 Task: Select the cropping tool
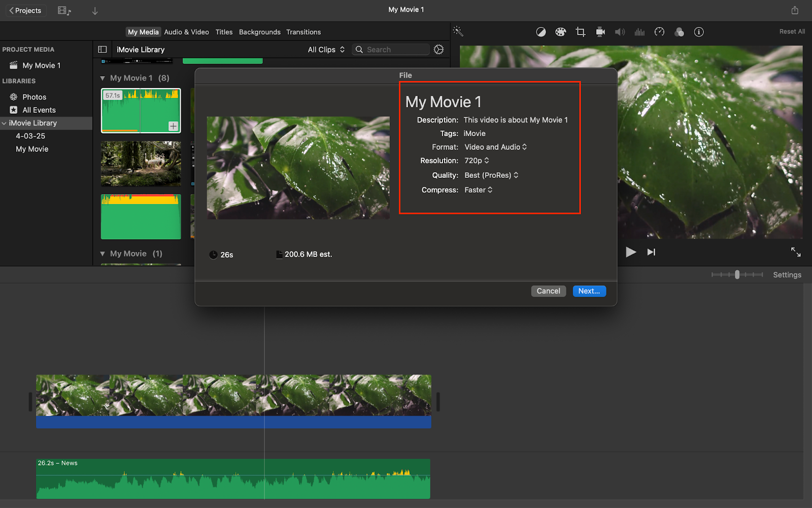(x=581, y=32)
